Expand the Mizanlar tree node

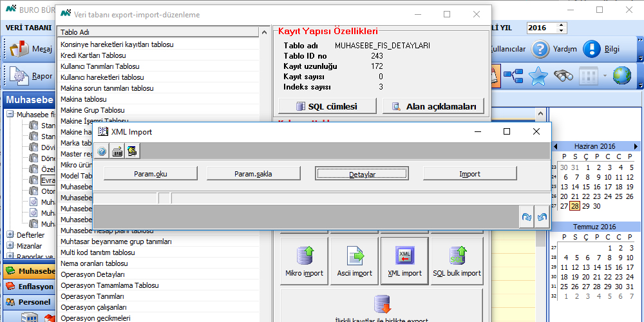[10, 246]
